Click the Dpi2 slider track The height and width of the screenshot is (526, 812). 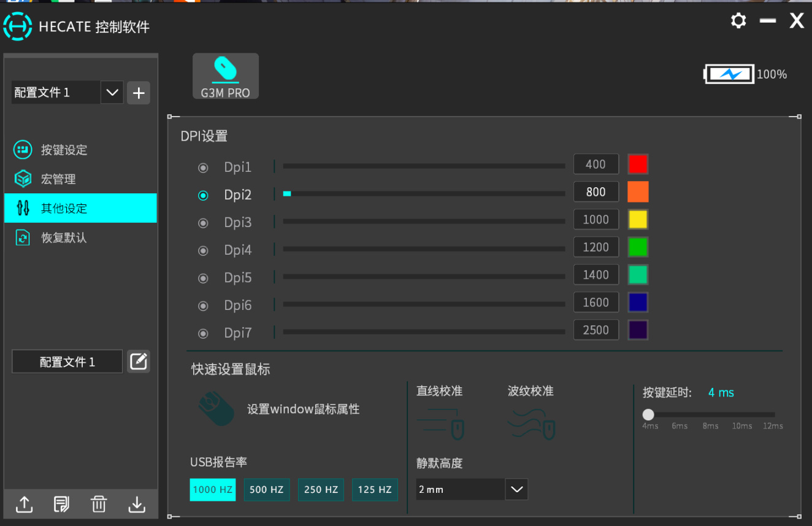(x=424, y=194)
